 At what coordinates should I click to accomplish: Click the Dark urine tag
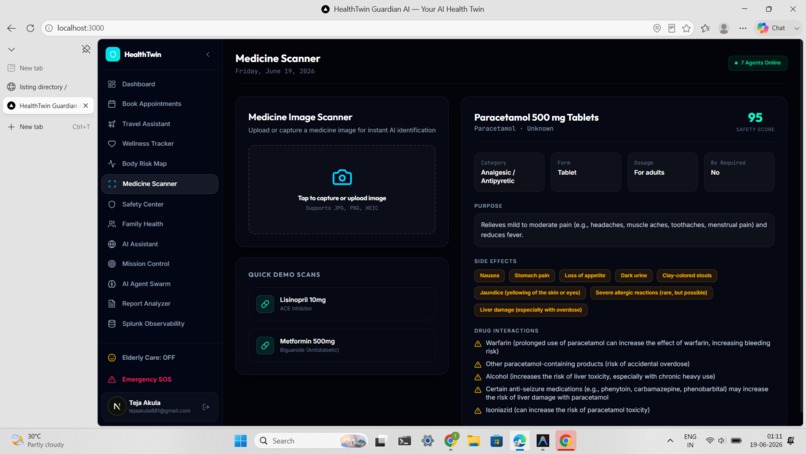[x=633, y=276]
